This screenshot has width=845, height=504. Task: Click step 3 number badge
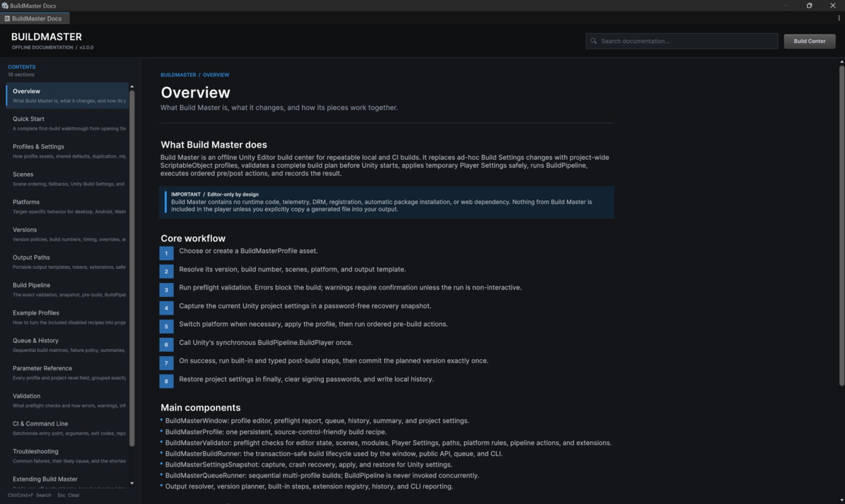tap(166, 289)
